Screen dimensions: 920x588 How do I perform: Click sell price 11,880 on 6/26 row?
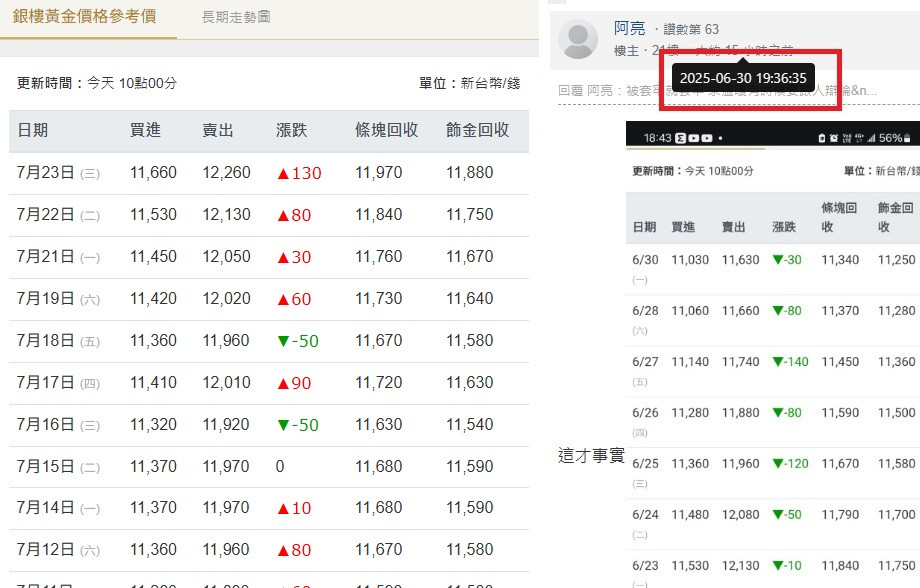point(740,413)
